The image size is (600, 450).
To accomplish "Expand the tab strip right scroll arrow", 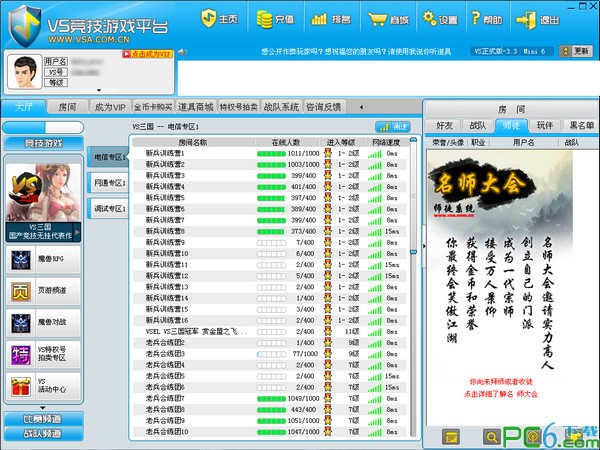I will tap(365, 106).
